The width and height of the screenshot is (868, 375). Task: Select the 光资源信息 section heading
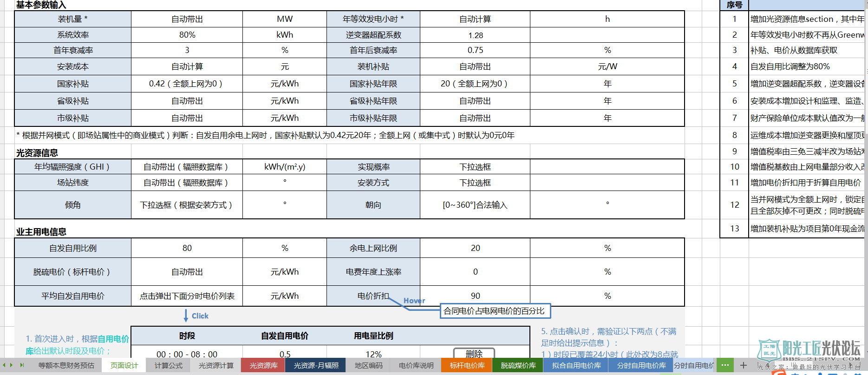click(x=37, y=153)
